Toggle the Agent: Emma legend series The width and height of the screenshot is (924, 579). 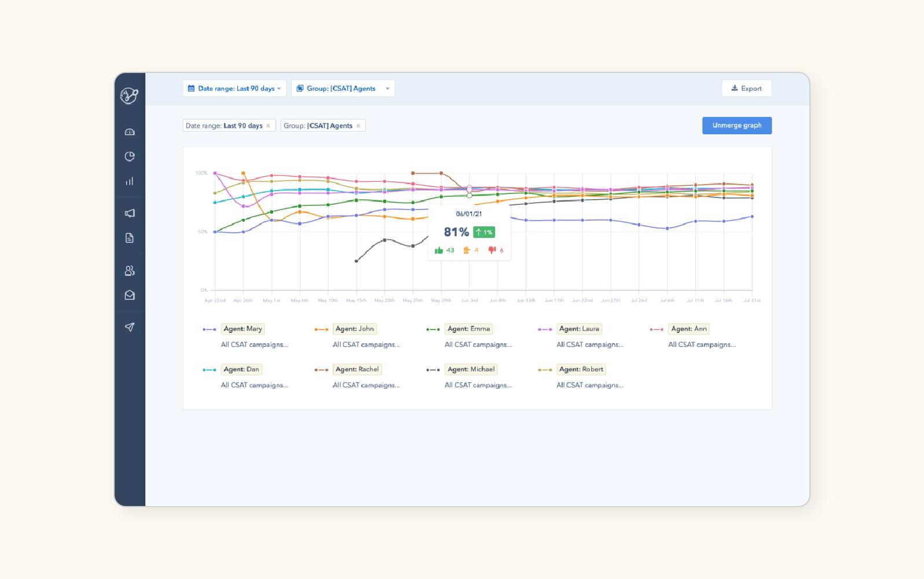coord(468,329)
